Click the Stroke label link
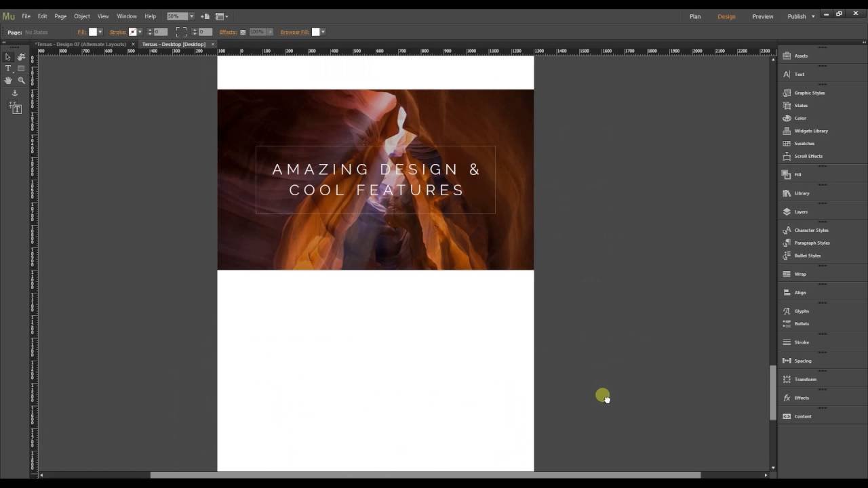Viewport: 868px width, 488px height. click(118, 32)
